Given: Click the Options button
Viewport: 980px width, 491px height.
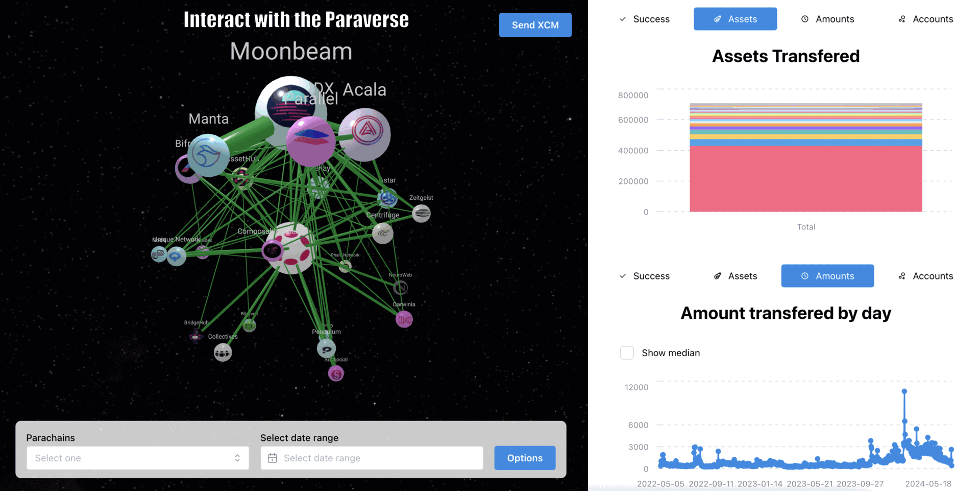Looking at the screenshot, I should click(525, 458).
